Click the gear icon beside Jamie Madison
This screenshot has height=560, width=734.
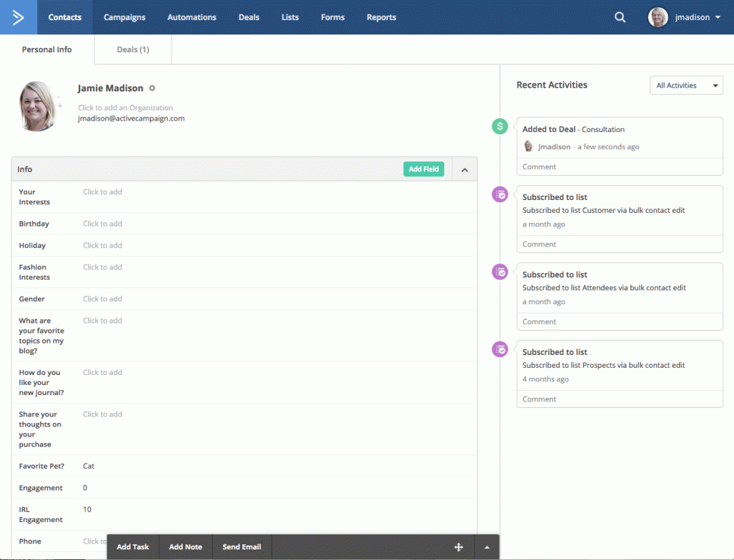(152, 88)
